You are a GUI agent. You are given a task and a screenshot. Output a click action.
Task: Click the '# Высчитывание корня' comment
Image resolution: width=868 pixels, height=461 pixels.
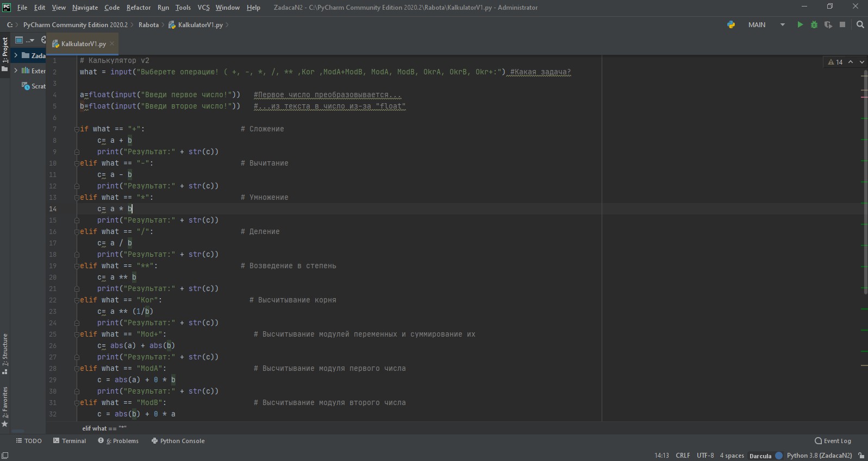(x=293, y=300)
